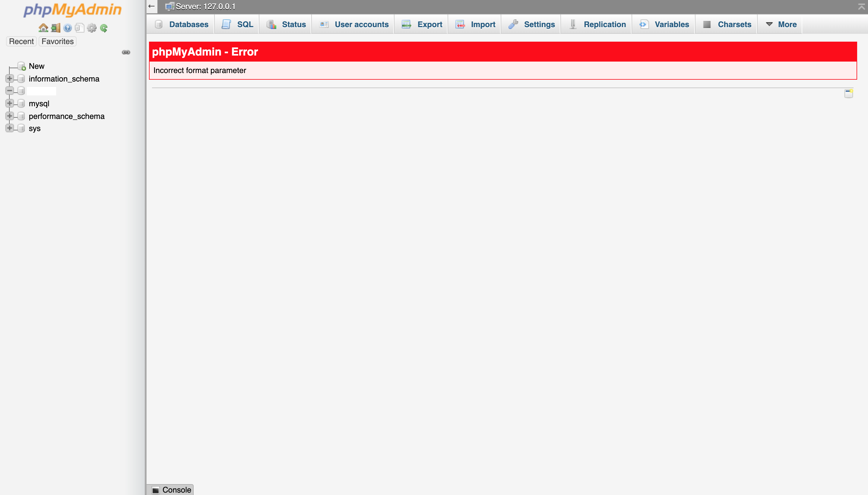This screenshot has width=868, height=495.
Task: Open navigation panel settings with the gear icon
Action: (92, 28)
